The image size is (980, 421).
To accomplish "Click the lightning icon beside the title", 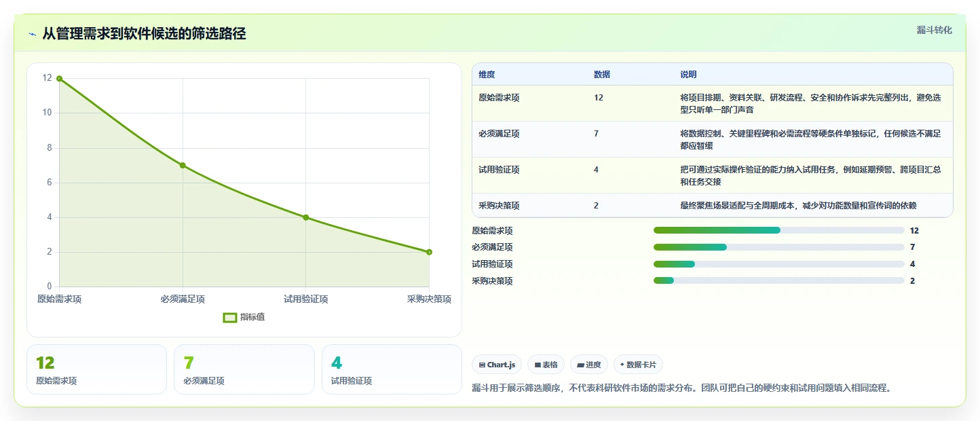I will [x=32, y=33].
